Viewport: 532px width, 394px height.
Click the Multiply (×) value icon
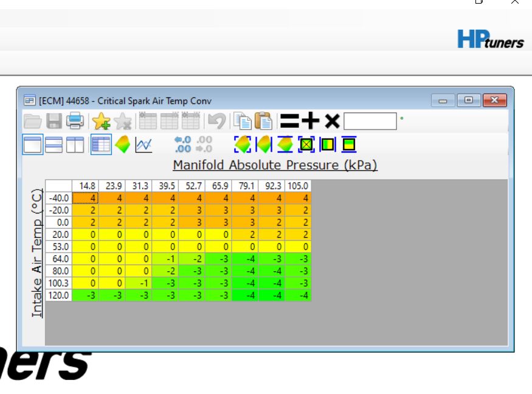(332, 121)
